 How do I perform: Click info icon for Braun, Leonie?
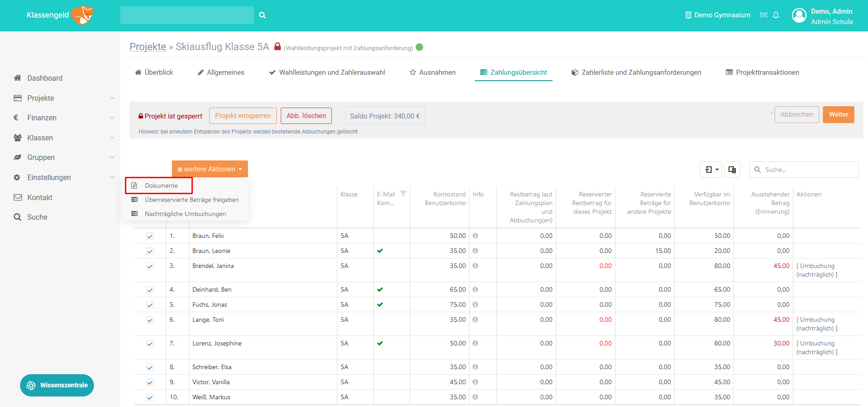[475, 251]
